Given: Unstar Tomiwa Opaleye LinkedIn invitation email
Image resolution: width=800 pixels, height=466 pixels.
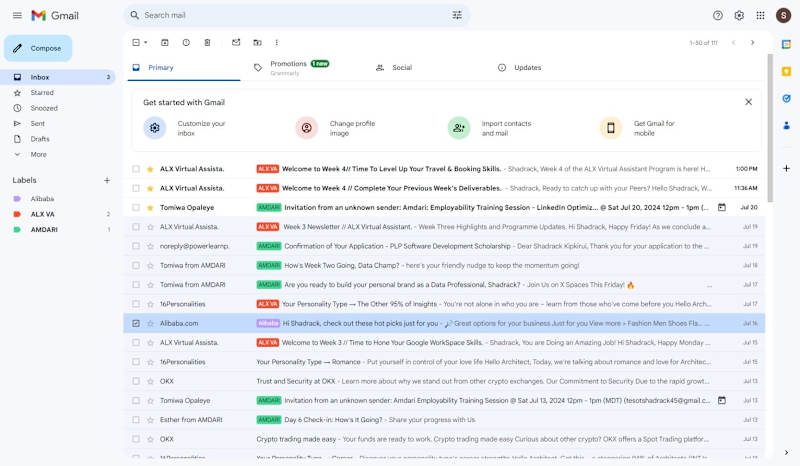Looking at the screenshot, I should click(150, 208).
